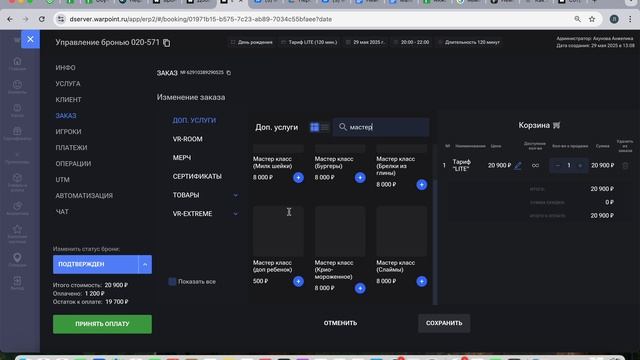Viewport: 640px width, 360px height.
Task: Click СОХРАНИТЬ to save the order
Action: (444, 323)
